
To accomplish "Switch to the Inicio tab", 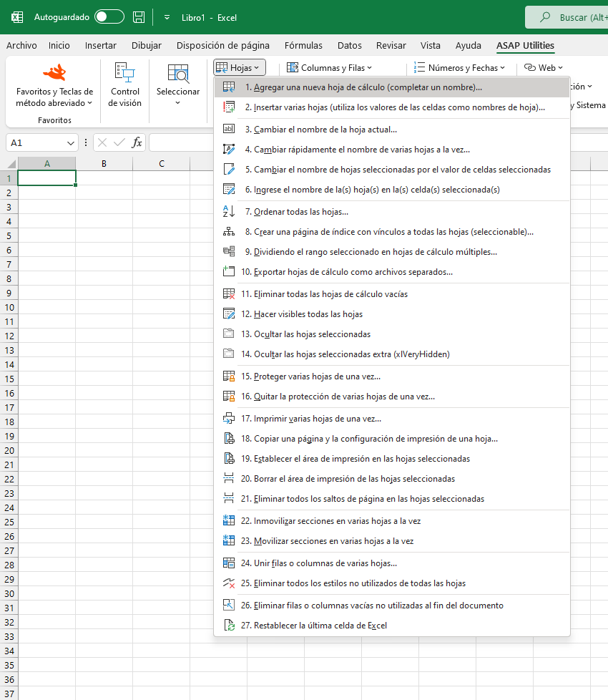I will pyautogui.click(x=59, y=46).
